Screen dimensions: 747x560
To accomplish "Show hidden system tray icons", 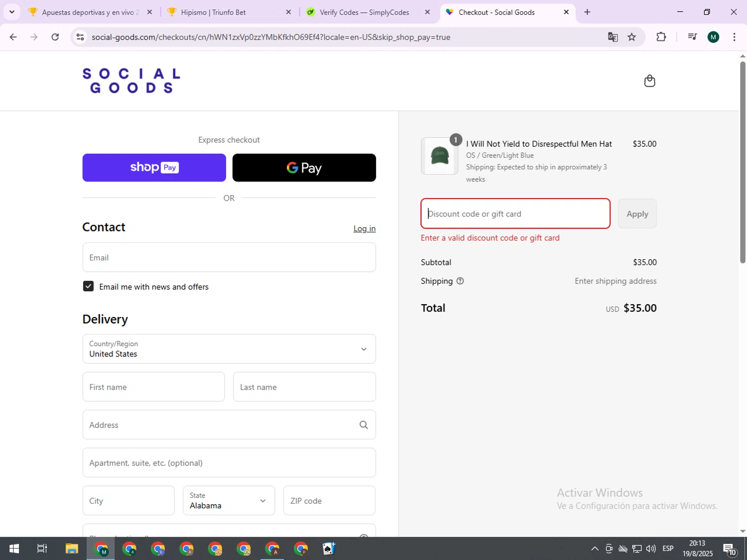I will [595, 549].
